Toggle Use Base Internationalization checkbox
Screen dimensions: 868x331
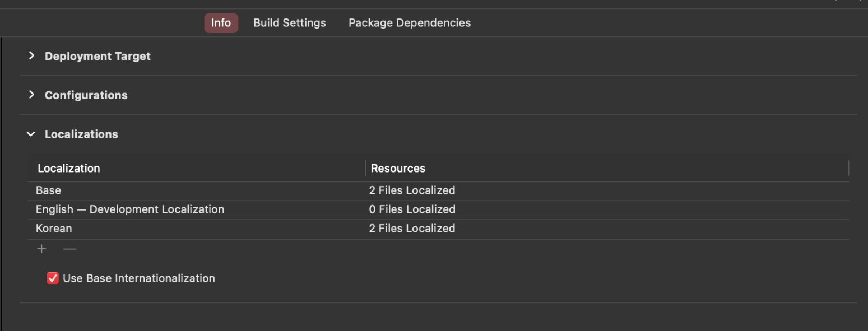(x=53, y=278)
